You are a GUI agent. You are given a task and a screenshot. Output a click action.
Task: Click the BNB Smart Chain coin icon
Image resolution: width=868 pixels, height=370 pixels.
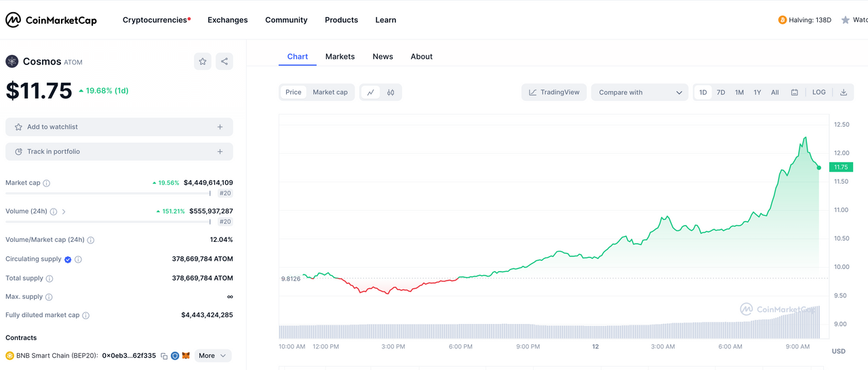pos(9,356)
